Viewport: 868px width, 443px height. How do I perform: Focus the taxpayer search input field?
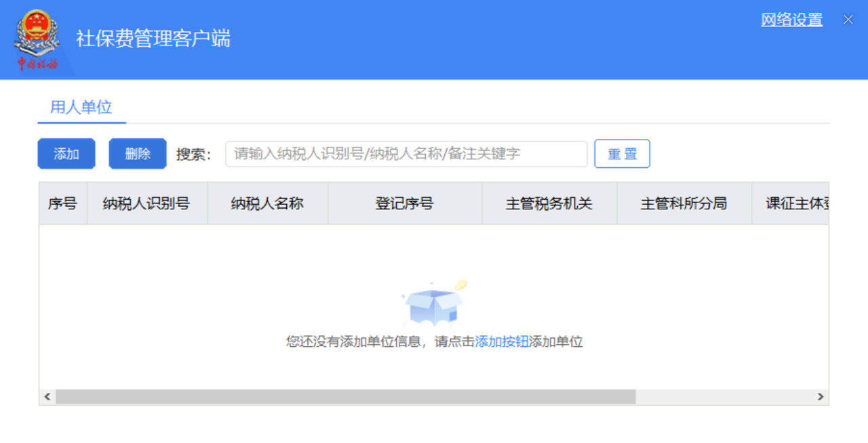[x=406, y=154]
